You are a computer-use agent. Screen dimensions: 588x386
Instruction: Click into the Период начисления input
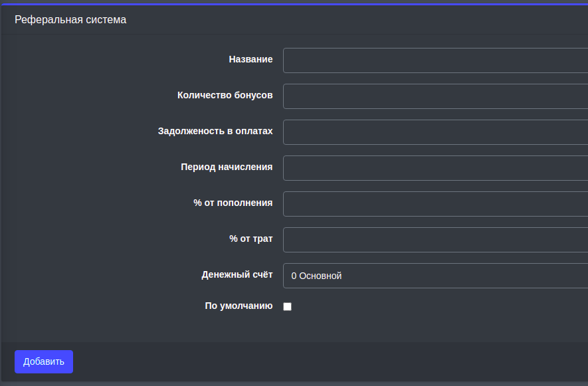[x=435, y=168]
